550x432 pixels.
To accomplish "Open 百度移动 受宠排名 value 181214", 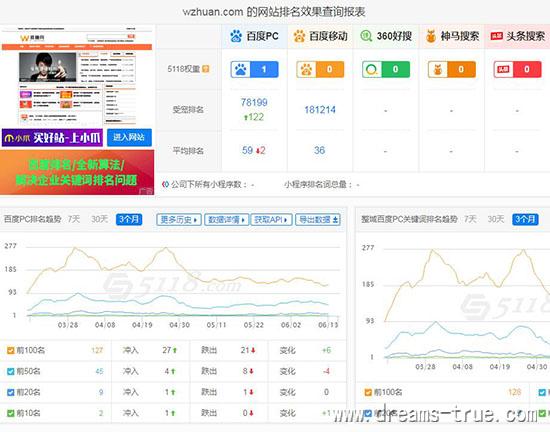I will [320, 110].
